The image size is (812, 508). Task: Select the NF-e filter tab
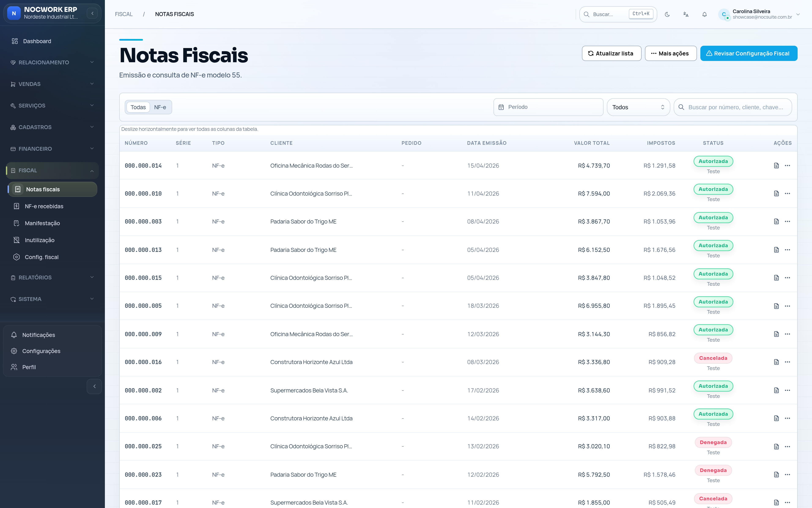160,107
